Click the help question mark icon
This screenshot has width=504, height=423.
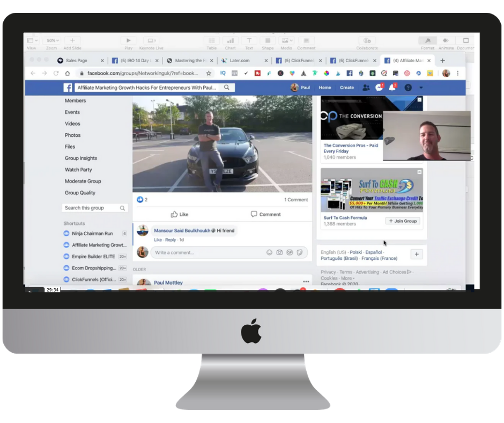pyautogui.click(x=408, y=87)
